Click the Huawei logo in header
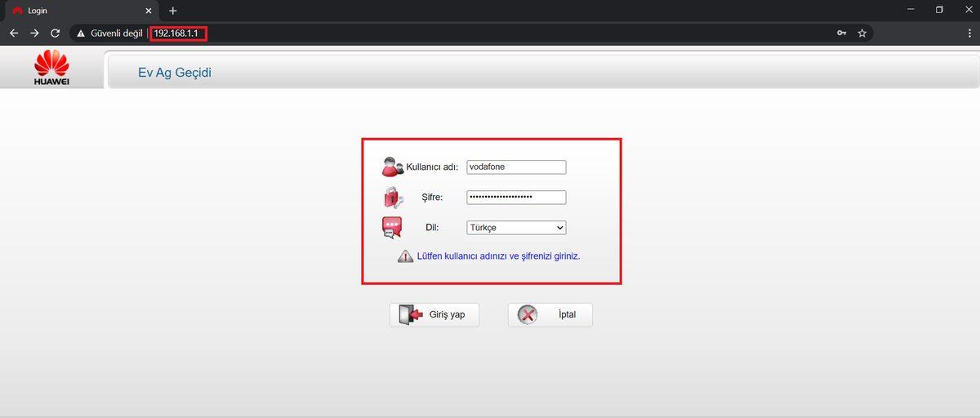Viewport: 980px width, 418px height. click(51, 67)
